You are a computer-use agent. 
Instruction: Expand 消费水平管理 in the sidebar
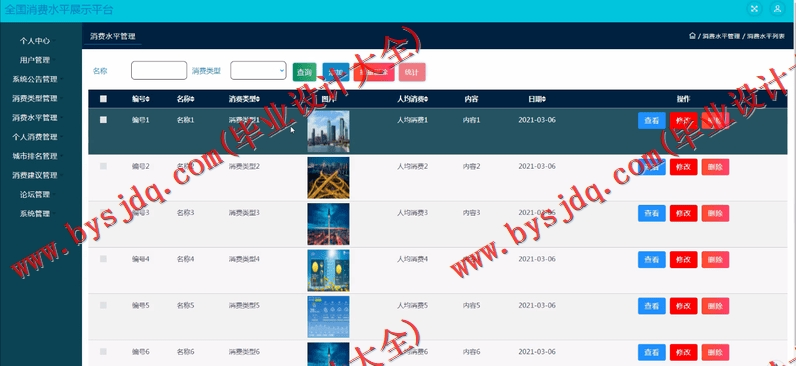(x=35, y=118)
